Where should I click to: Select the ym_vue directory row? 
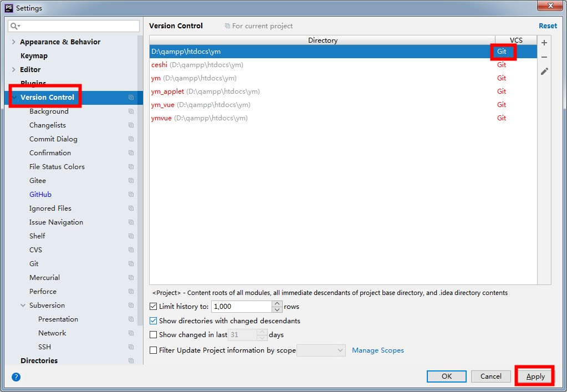pos(343,105)
